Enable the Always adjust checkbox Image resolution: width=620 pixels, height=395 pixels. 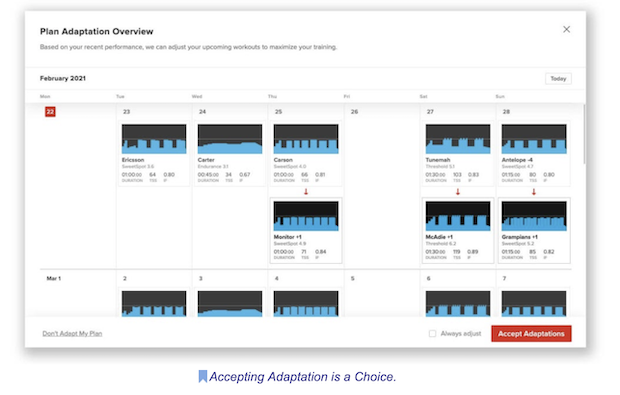tap(433, 334)
